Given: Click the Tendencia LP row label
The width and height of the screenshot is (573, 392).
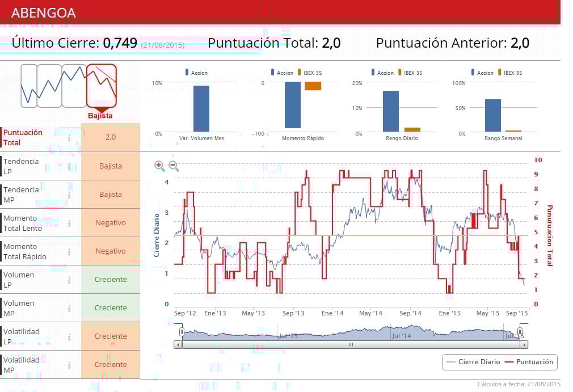Looking at the screenshot, I should pos(21,166).
